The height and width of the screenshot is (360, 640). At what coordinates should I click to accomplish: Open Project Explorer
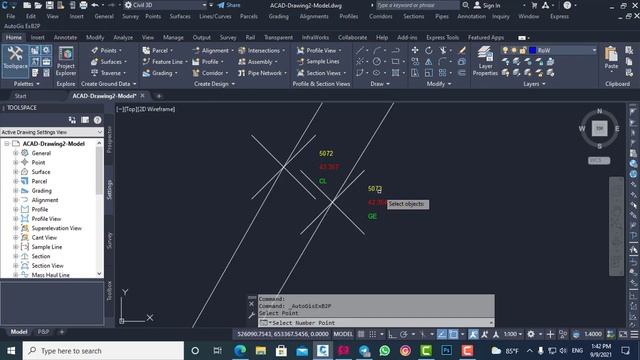pyautogui.click(x=66, y=61)
